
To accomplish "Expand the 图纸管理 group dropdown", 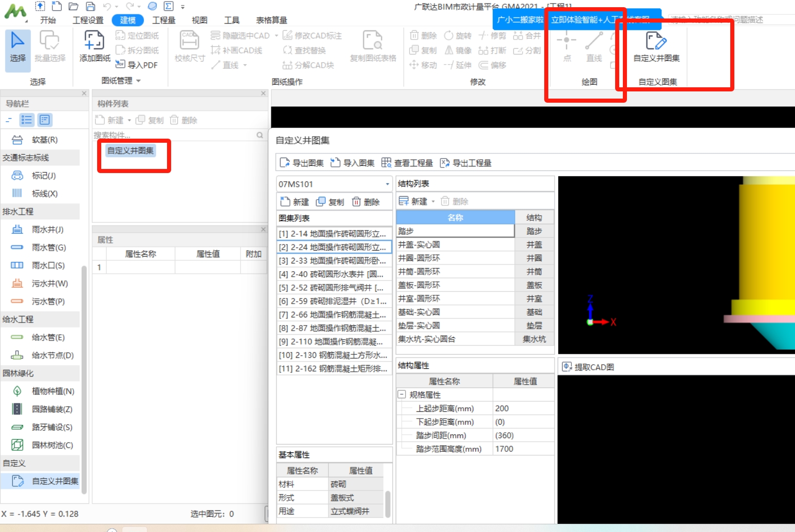I will [x=138, y=81].
